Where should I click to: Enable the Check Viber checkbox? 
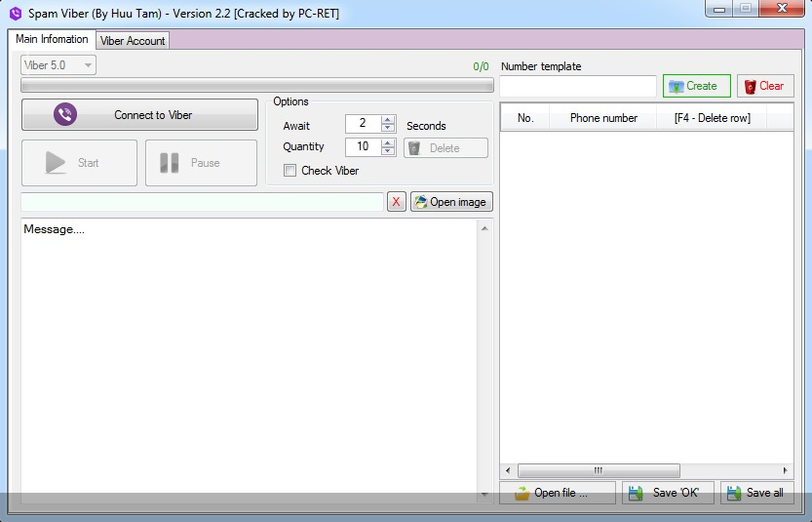290,171
